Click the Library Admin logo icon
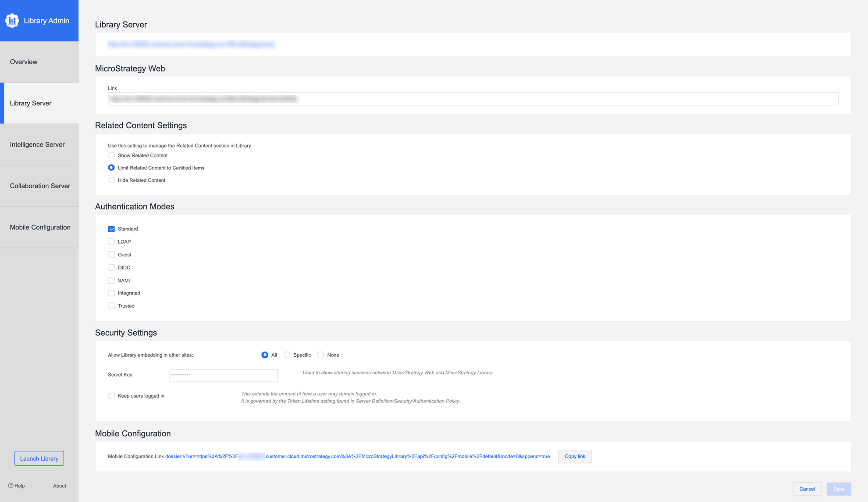 12,21
